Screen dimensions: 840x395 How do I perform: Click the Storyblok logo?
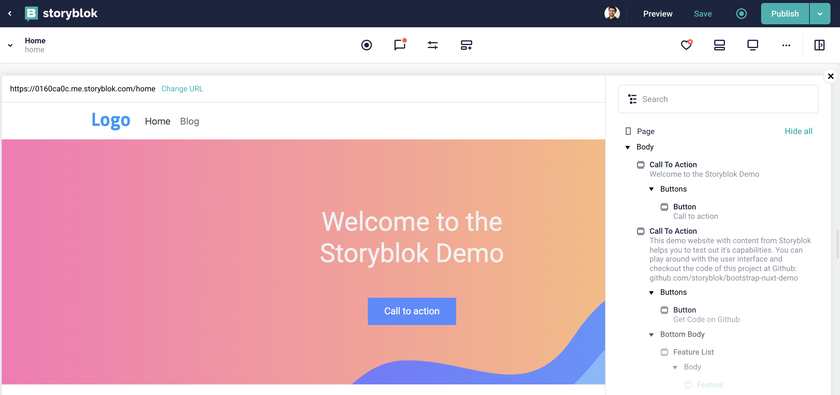61,13
